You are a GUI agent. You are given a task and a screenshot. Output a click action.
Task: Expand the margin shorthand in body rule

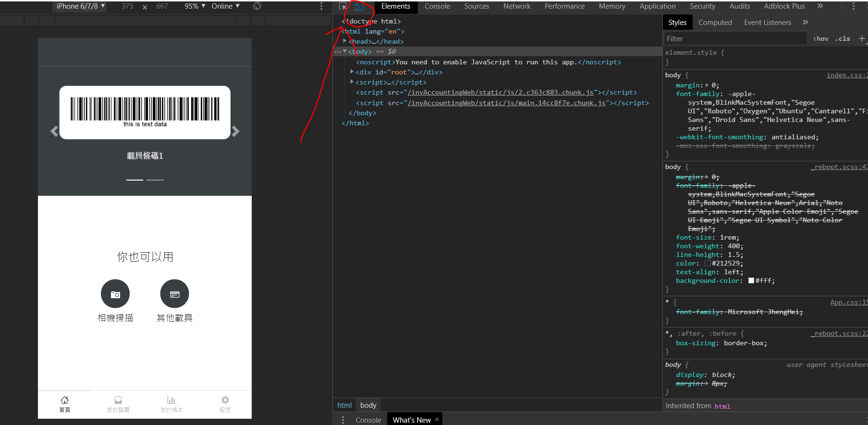pyautogui.click(x=707, y=85)
